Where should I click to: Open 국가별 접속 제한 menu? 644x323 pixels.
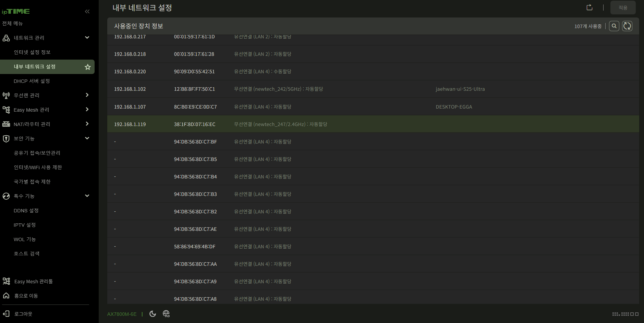[x=32, y=182]
